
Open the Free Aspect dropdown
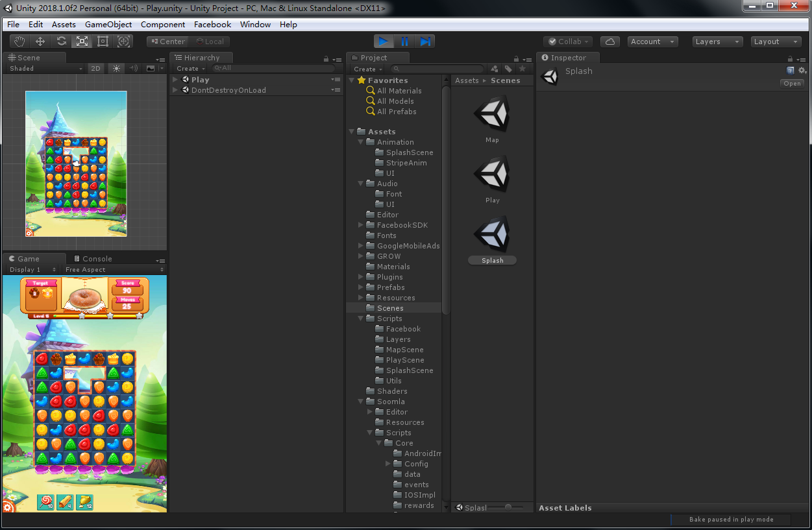pyautogui.click(x=114, y=269)
